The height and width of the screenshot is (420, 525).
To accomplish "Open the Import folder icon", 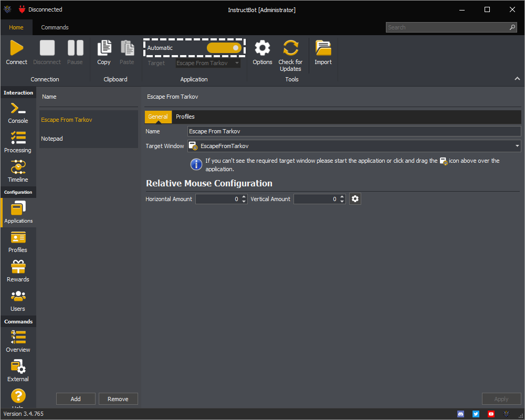I will [x=323, y=48].
